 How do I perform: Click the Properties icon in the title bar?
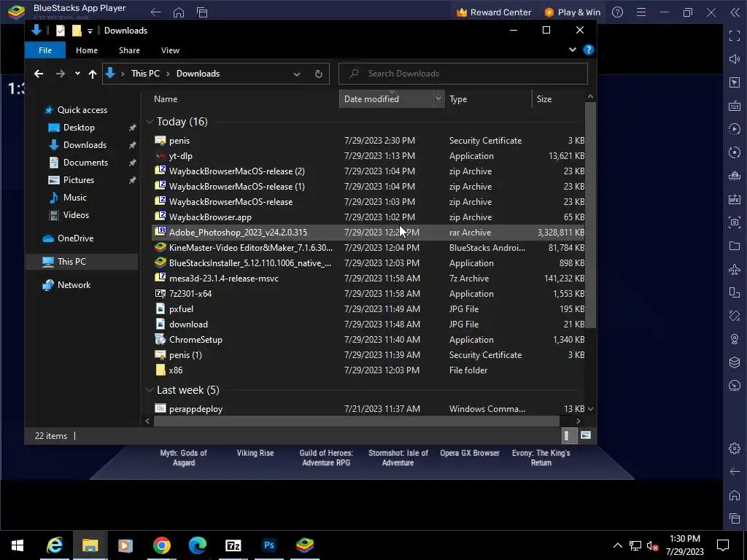click(61, 31)
